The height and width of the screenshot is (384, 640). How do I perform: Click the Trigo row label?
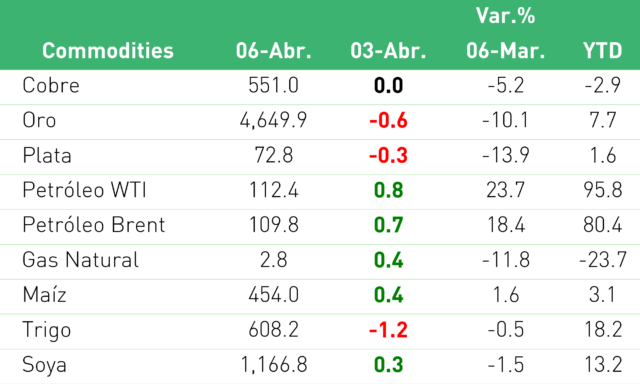point(47,330)
